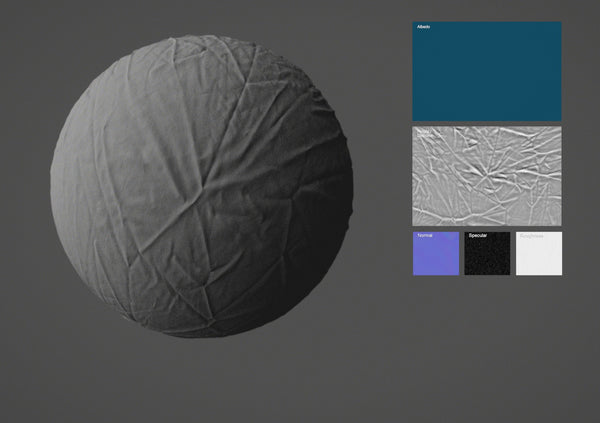Click the label on the height map

pyautogui.click(x=422, y=131)
